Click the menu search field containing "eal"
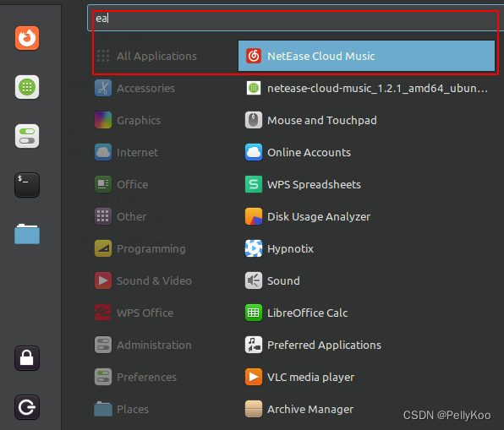This screenshot has width=504, height=430. pos(295,18)
